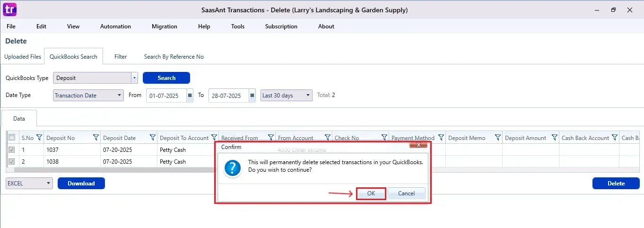644x228 pixels.
Task: Filter the Payment Method column
Action: (441, 138)
